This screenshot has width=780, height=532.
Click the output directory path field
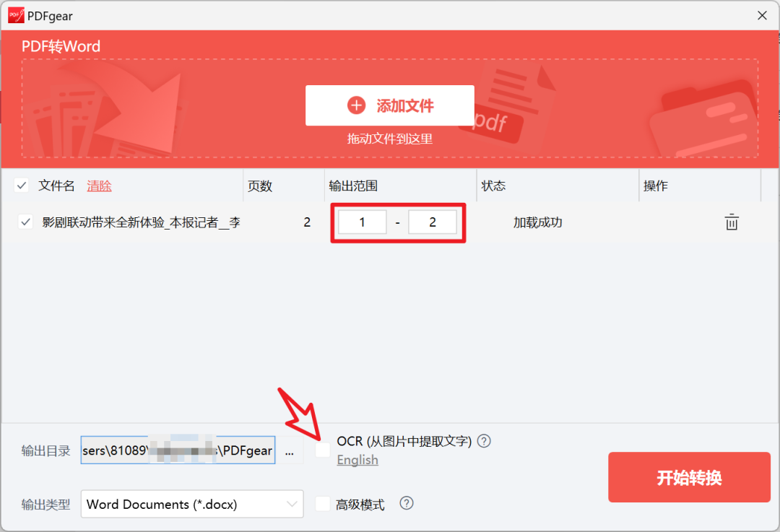178,450
